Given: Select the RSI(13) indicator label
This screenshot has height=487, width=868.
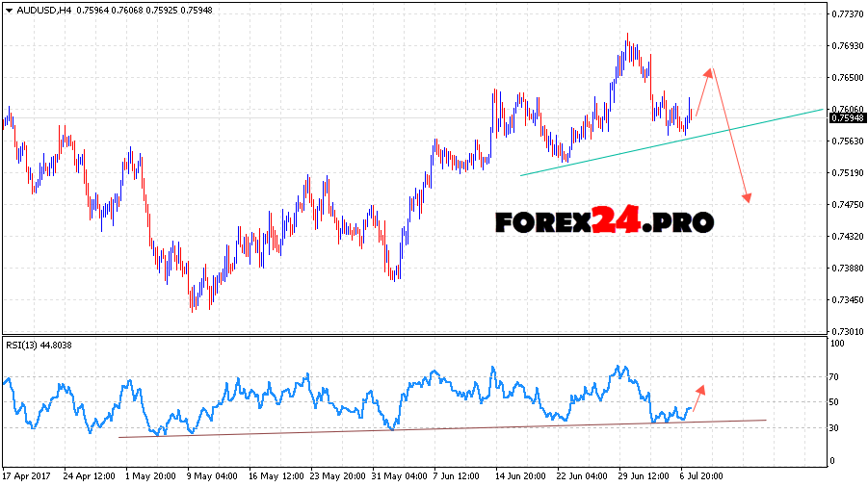Looking at the screenshot, I should pyautogui.click(x=22, y=346).
